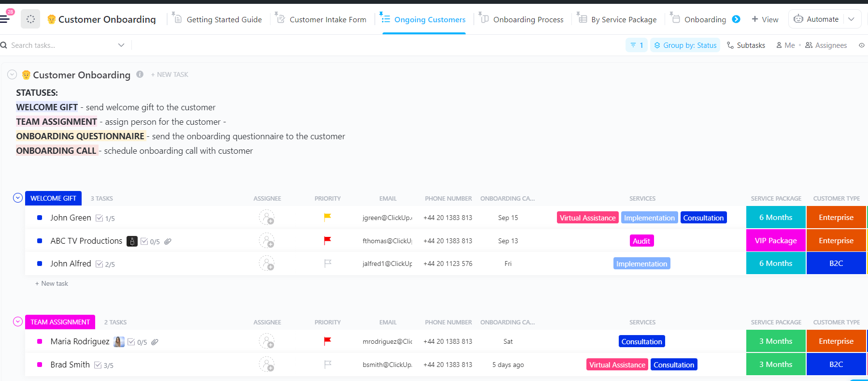This screenshot has width=868, height=381.
Task: Collapse the TEAM ASSIGNMENT group
Action: pyautogui.click(x=18, y=322)
